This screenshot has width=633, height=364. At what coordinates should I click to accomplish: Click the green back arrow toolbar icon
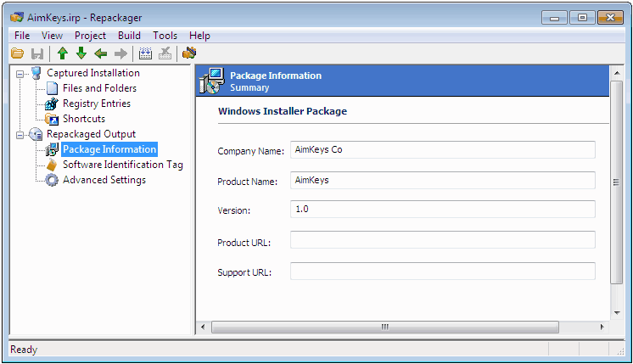coord(101,53)
